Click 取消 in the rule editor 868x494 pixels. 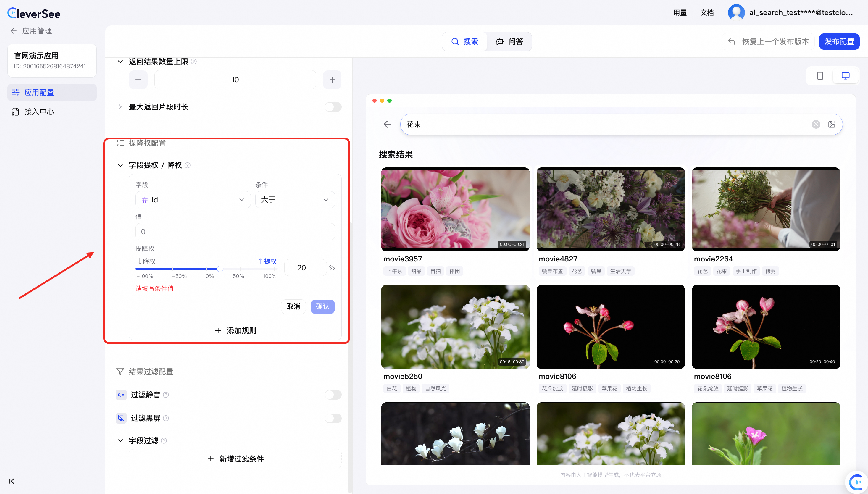point(293,306)
